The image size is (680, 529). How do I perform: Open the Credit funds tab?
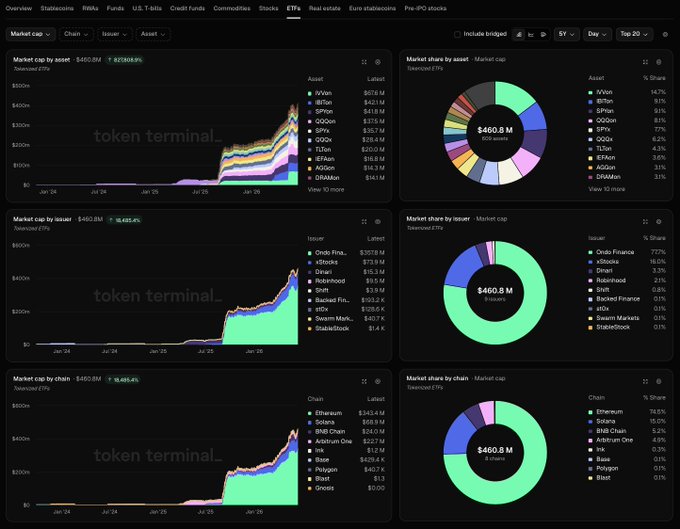pyautogui.click(x=187, y=8)
